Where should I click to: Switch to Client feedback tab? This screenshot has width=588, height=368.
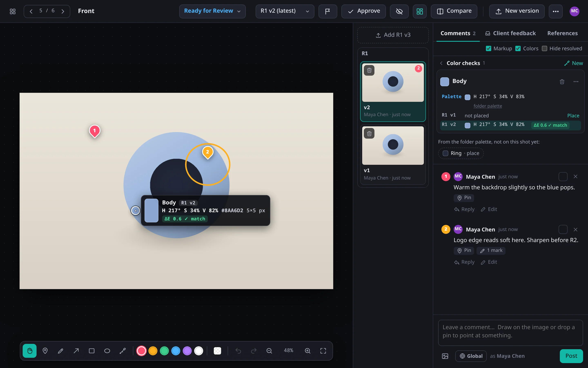point(510,33)
